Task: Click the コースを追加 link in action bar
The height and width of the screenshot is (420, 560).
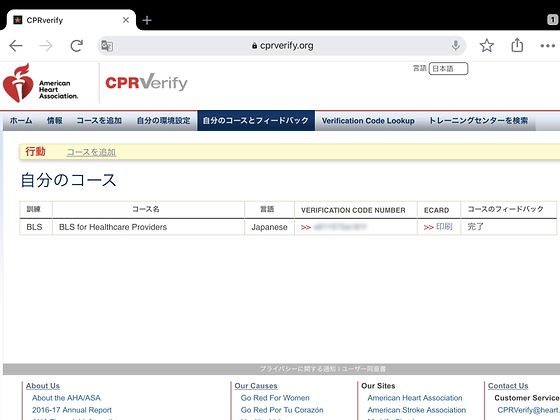Action: point(91,152)
